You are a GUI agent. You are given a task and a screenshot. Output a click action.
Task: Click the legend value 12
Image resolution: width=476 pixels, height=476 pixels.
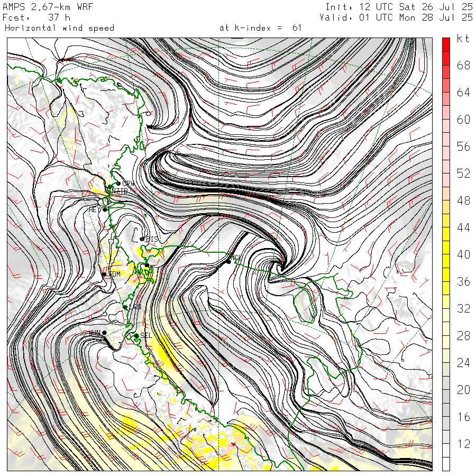click(x=463, y=444)
